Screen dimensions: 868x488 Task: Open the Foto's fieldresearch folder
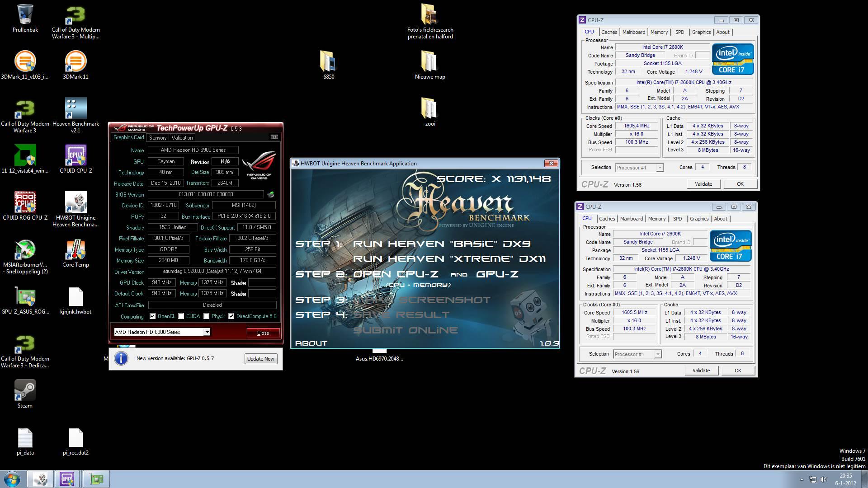pos(430,22)
